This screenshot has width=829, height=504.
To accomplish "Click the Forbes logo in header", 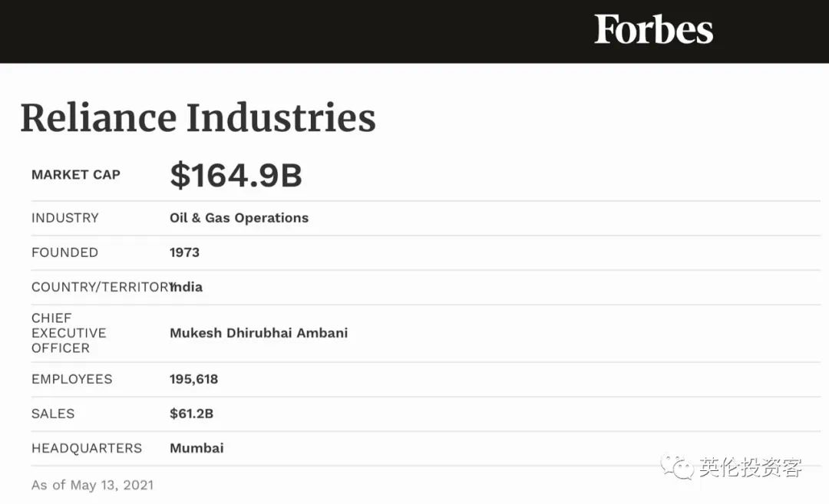I will pyautogui.click(x=653, y=30).
